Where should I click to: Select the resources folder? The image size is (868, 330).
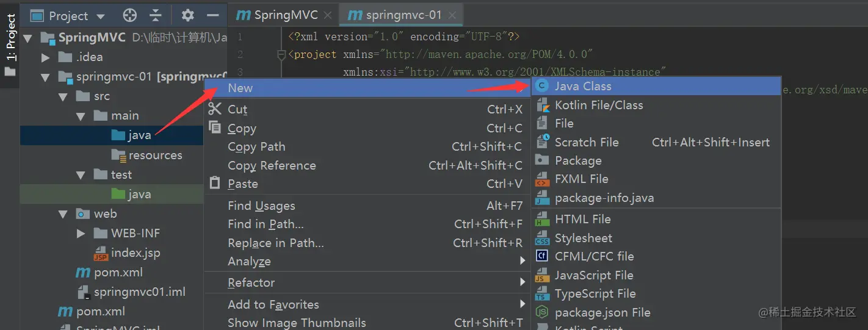pos(112,155)
